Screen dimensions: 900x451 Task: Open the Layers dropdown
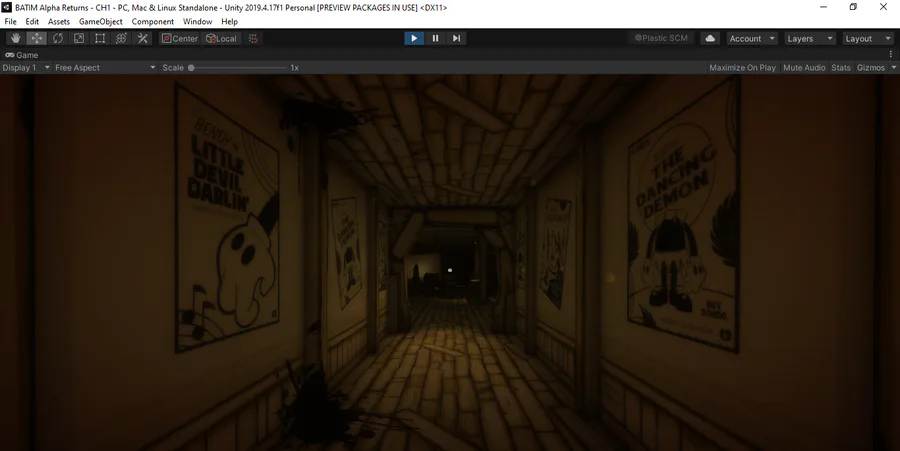coord(810,38)
